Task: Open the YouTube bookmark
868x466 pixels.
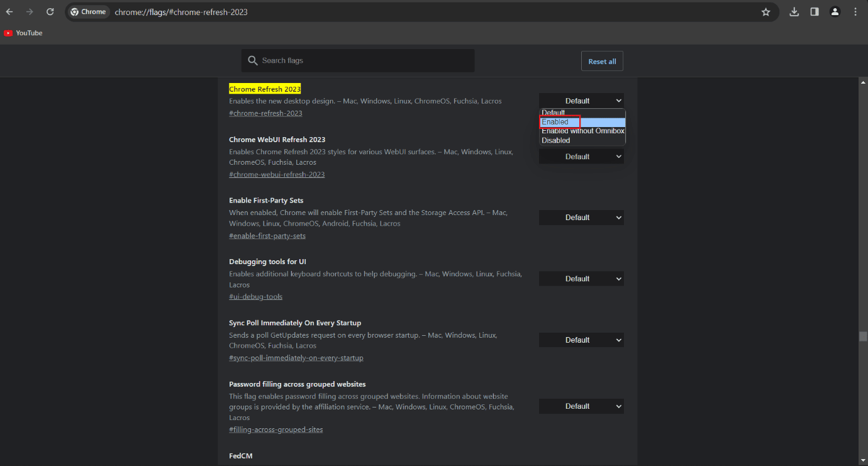Action: coord(23,33)
